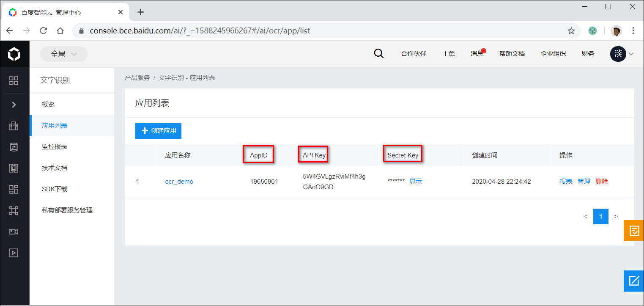Bookmark this page with the star icon
Screen dimensions: 644x306
click(571, 30)
